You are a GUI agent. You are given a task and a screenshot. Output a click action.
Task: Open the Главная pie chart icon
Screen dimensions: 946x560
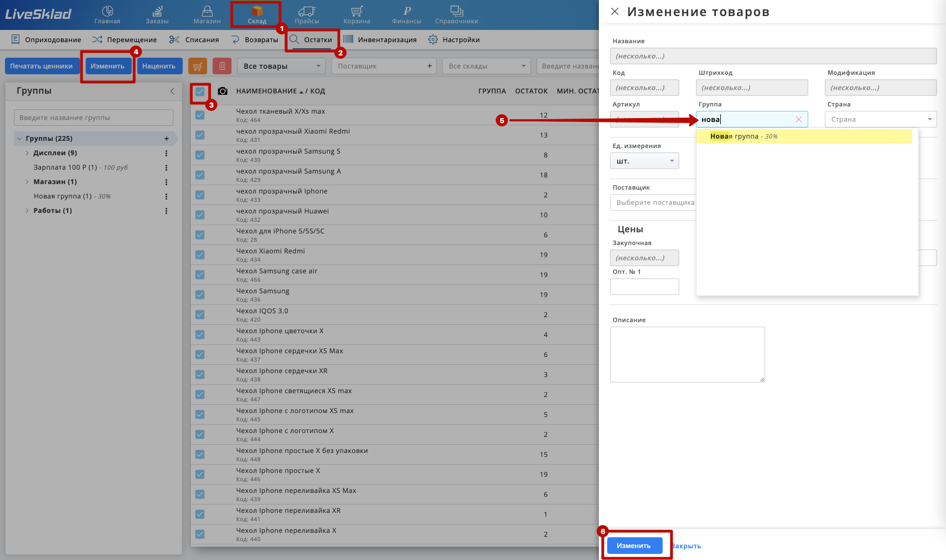coord(107,11)
